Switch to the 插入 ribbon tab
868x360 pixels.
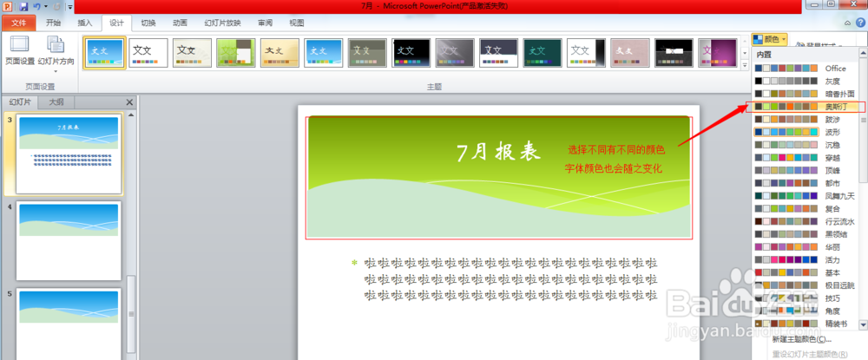[85, 23]
